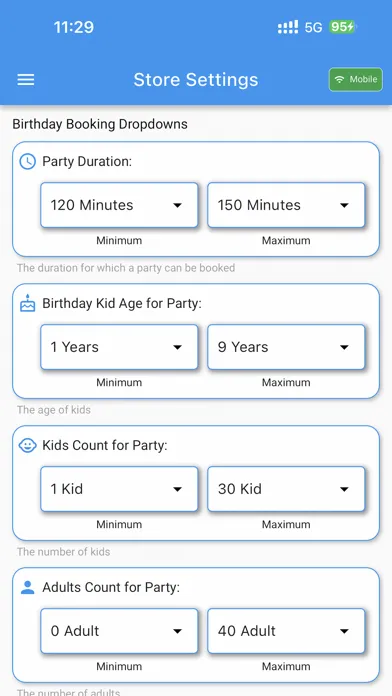Expand the 1 Years minimum age dropdown
Viewport: 392px width, 696px height.
(x=119, y=347)
